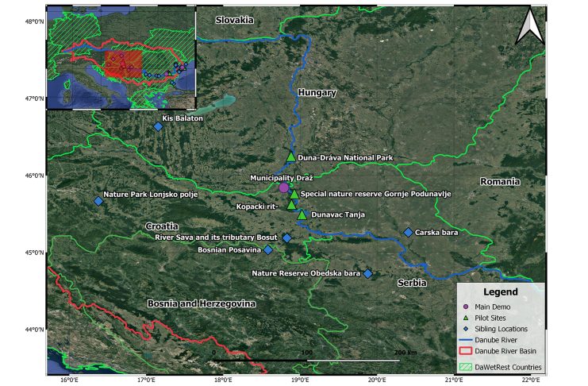This screenshot has width=588, height=386.
Task: Click the Hungary country label
Action: (x=317, y=93)
